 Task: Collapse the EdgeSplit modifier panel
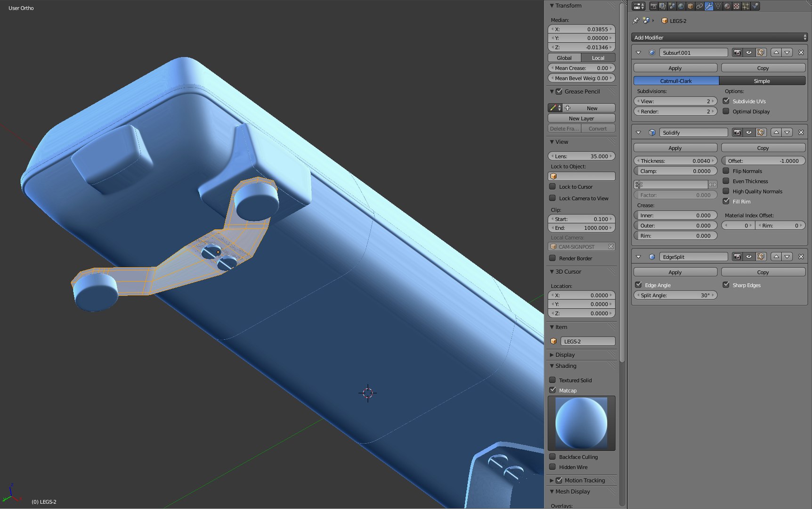(638, 257)
